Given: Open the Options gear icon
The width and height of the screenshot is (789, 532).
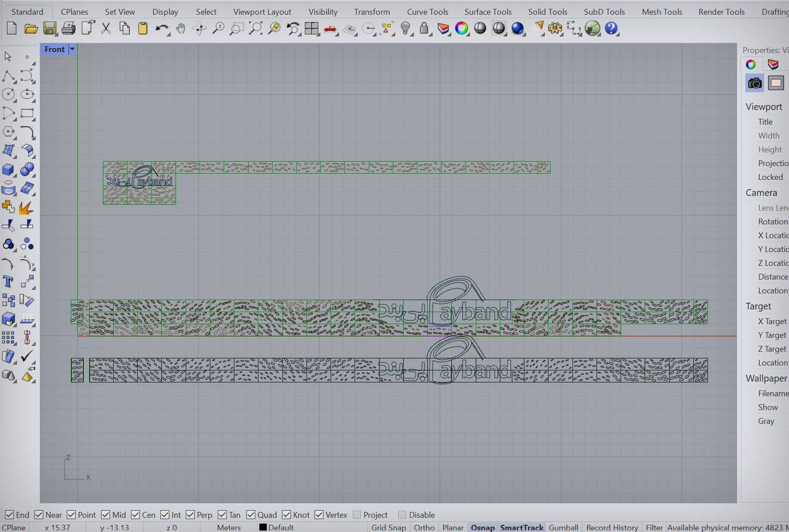Looking at the screenshot, I should [x=555, y=29].
